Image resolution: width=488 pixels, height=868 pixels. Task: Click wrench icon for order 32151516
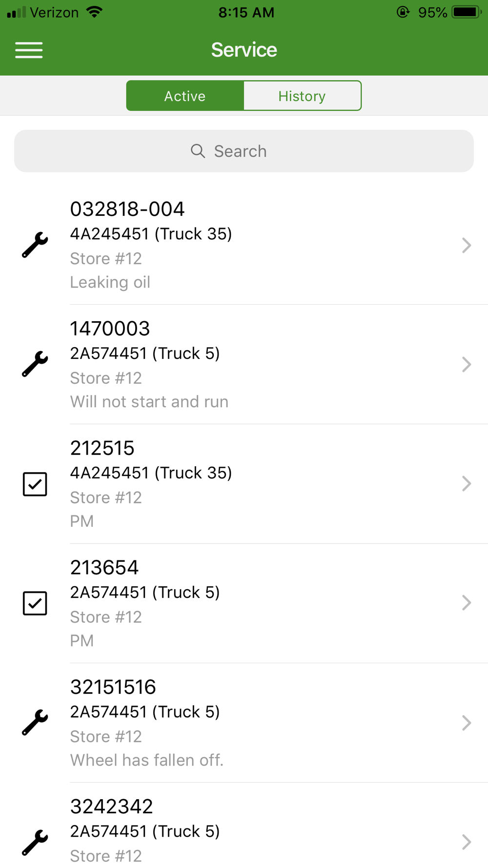pos(35,723)
